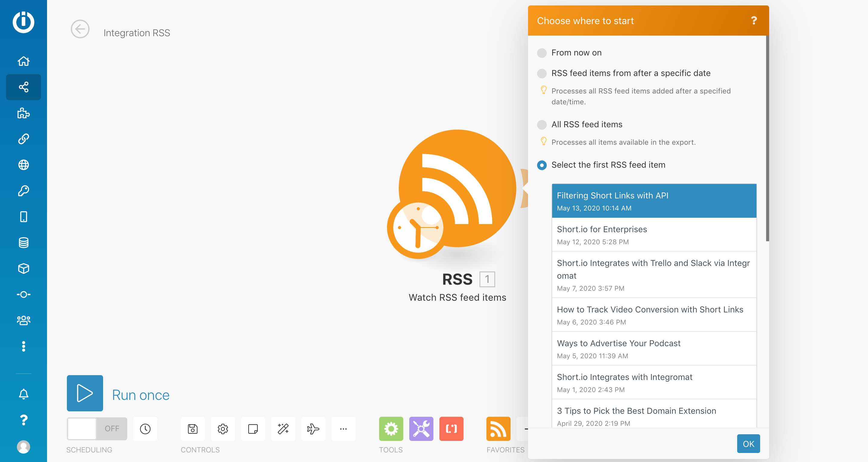Select the 'From now on' radio option

click(542, 53)
